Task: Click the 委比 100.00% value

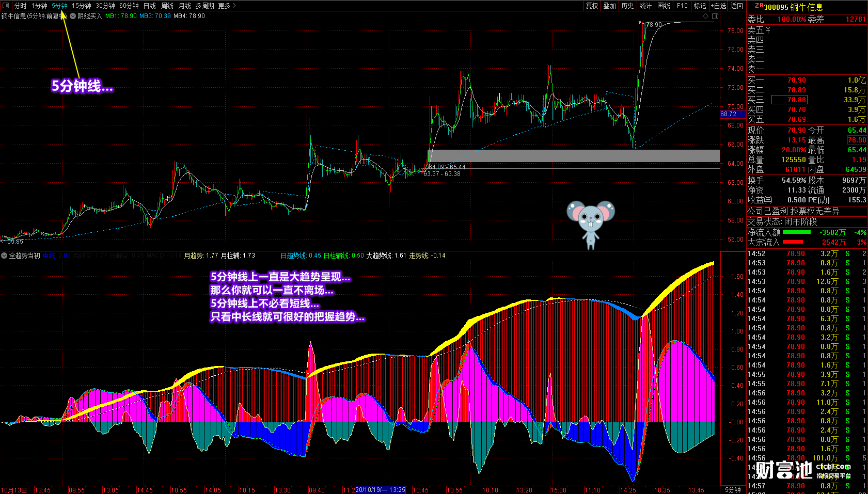Action: pos(792,19)
